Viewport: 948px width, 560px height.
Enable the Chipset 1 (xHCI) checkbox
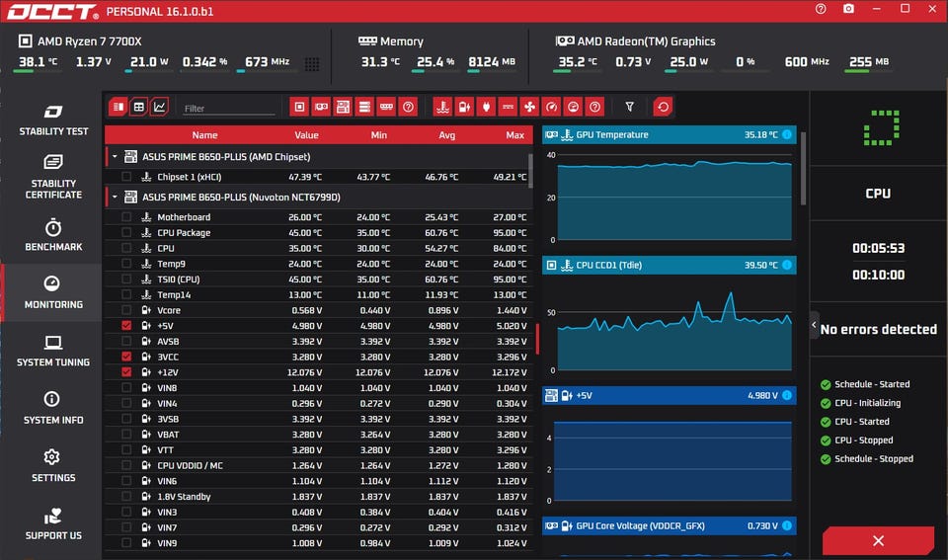[x=126, y=178]
